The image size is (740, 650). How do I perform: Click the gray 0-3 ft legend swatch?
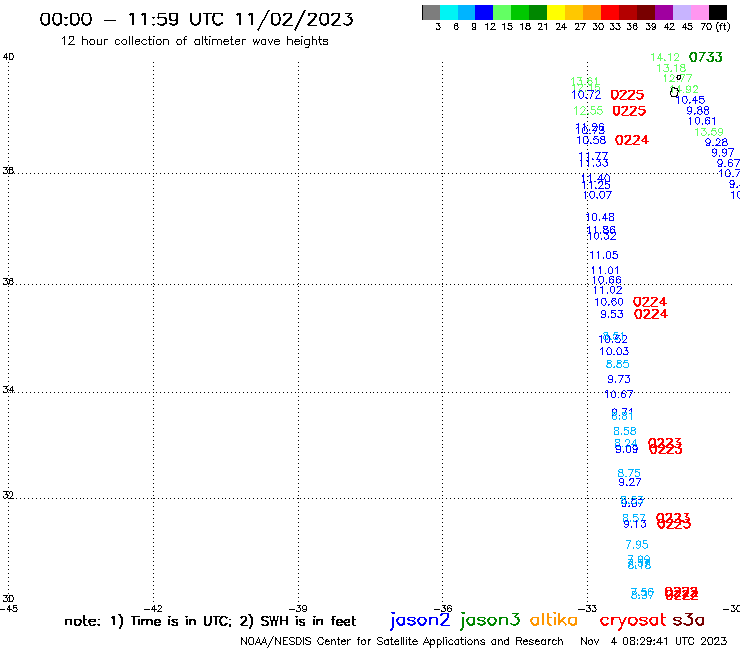point(431,12)
